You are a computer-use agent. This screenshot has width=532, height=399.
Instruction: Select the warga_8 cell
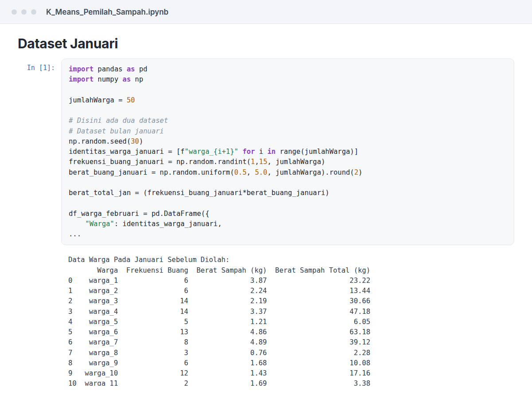click(x=103, y=353)
